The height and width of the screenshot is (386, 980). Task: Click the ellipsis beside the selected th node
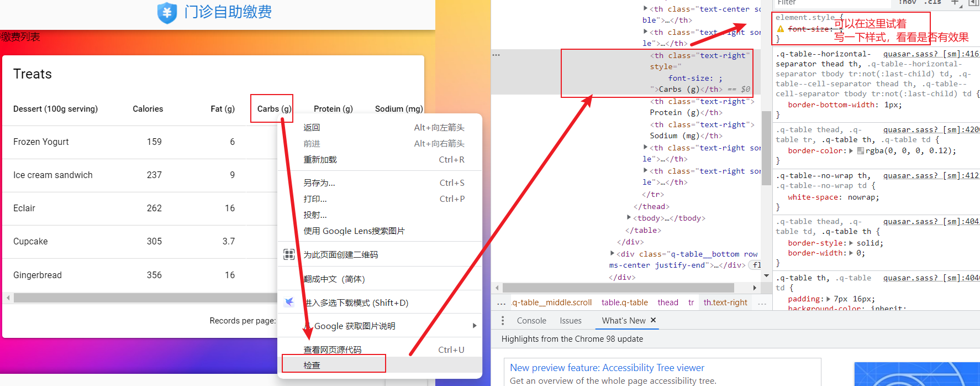496,55
